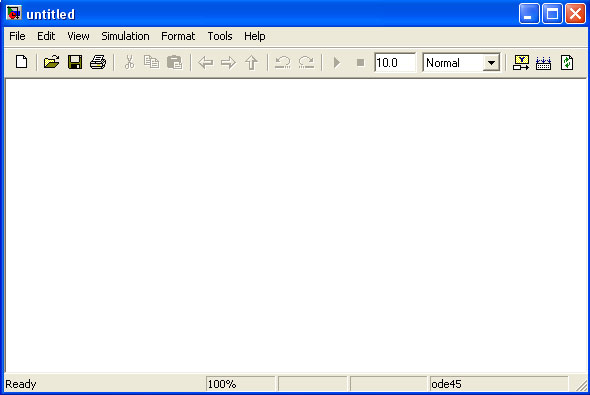Navigate back with the left arrow icon
This screenshot has width=590, height=395.
pyautogui.click(x=206, y=62)
